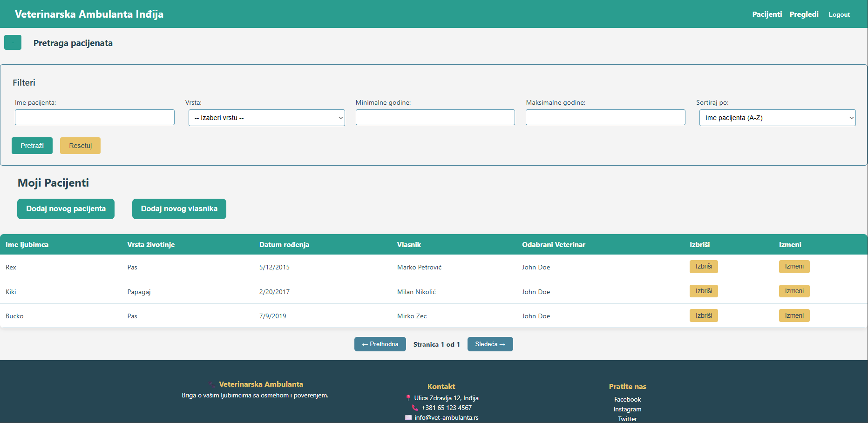Select the Bucko name cell
The height and width of the screenshot is (423, 868).
[x=14, y=316]
